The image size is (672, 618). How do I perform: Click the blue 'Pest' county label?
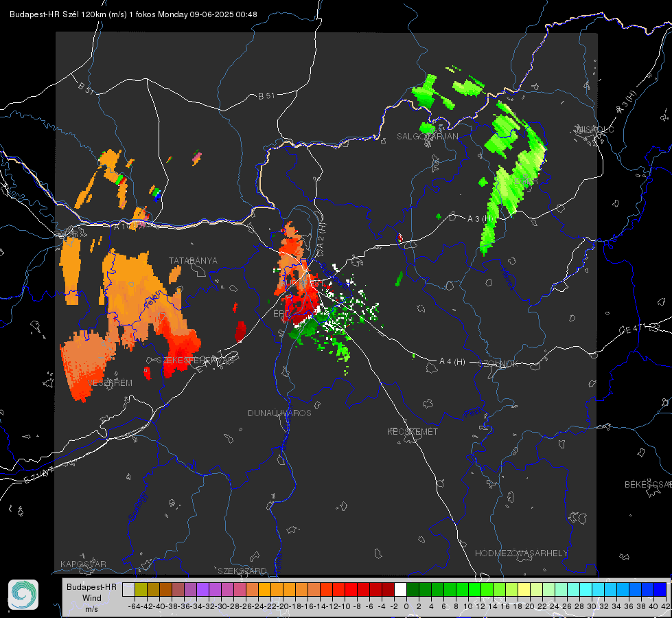(473, 413)
